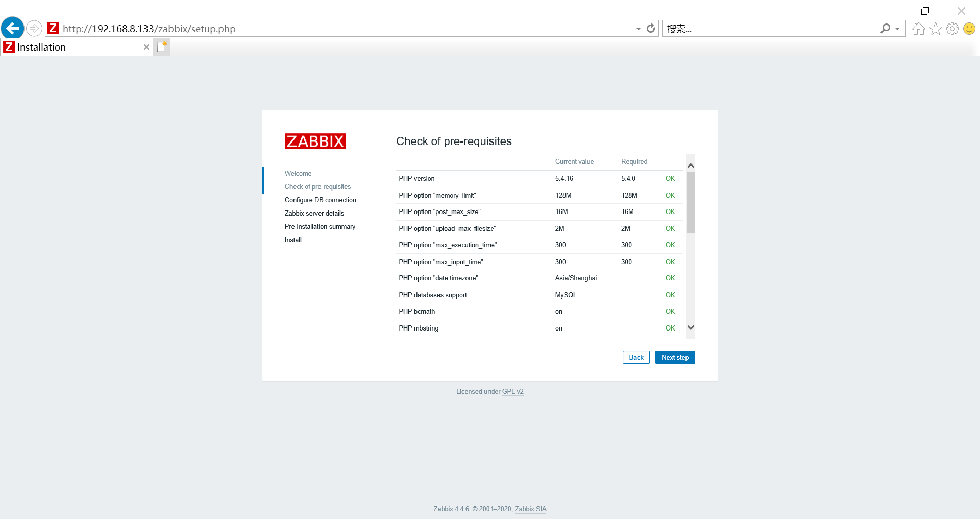
Task: Click PHP bcmath row label
Action: [417, 312]
